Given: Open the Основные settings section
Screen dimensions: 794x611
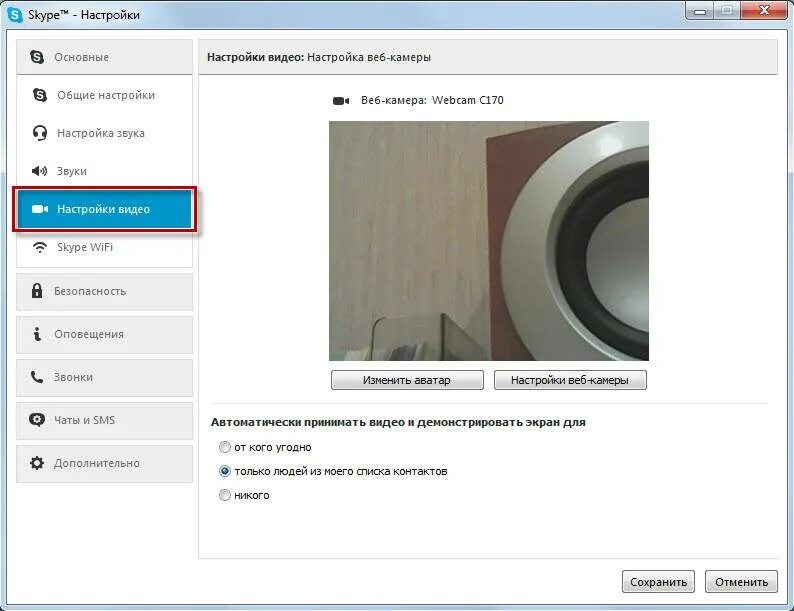Looking at the screenshot, I should pyautogui.click(x=104, y=57).
